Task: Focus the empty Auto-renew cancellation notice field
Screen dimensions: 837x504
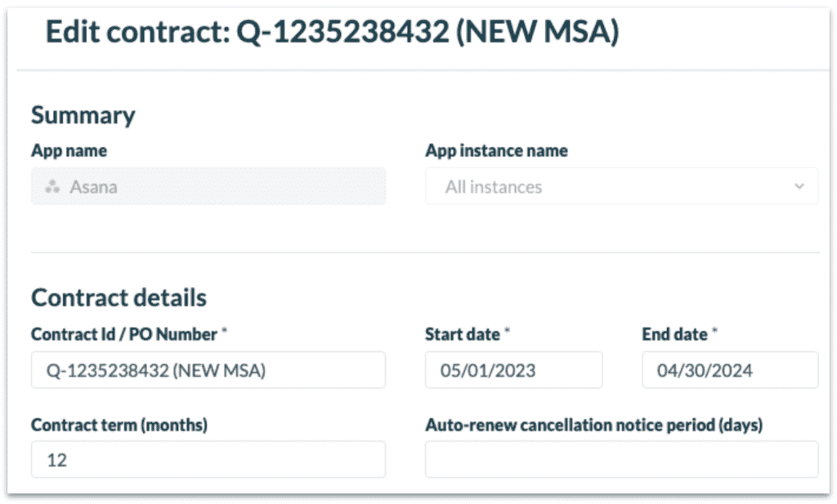Action: pos(621,459)
